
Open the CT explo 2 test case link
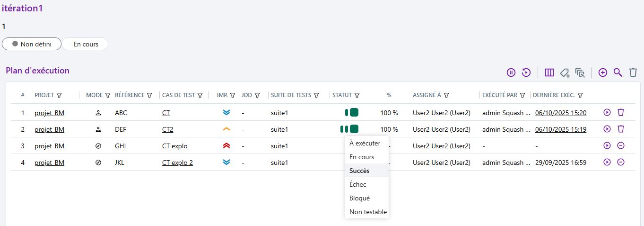tap(177, 163)
